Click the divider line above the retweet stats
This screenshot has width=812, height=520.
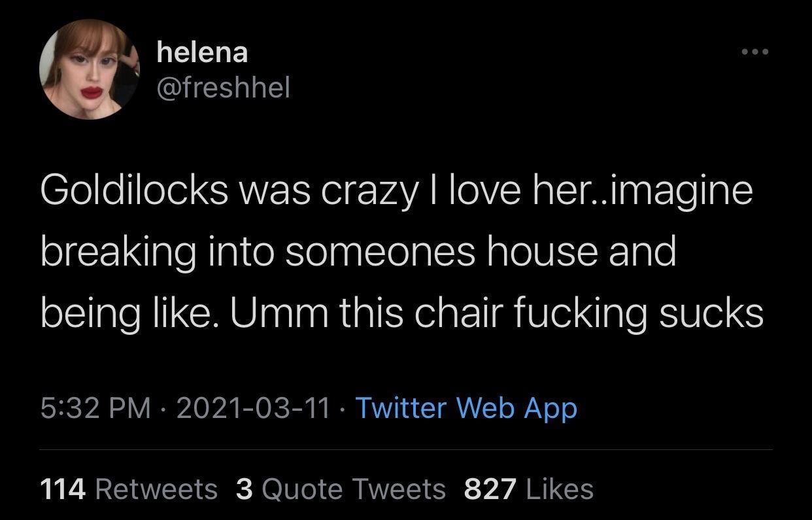(x=405, y=450)
